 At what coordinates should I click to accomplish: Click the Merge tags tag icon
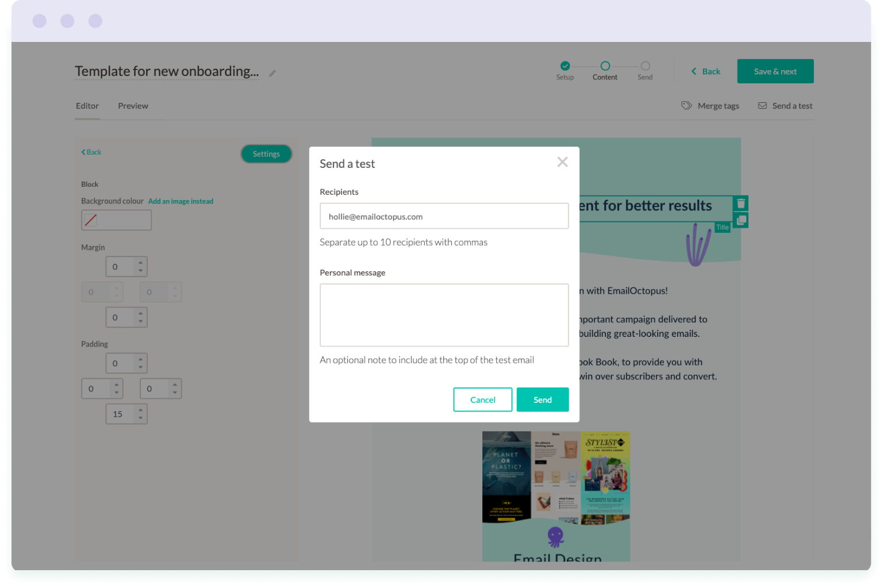pos(686,105)
